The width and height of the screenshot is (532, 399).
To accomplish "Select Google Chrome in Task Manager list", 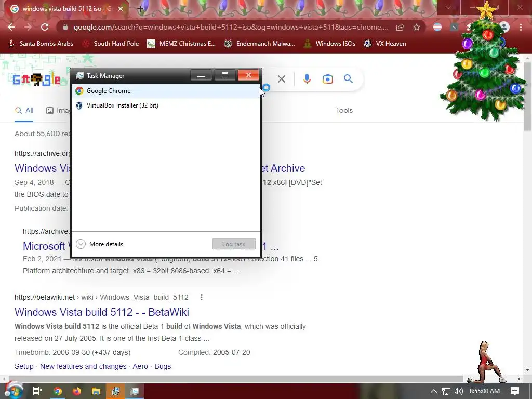I will [x=166, y=91].
